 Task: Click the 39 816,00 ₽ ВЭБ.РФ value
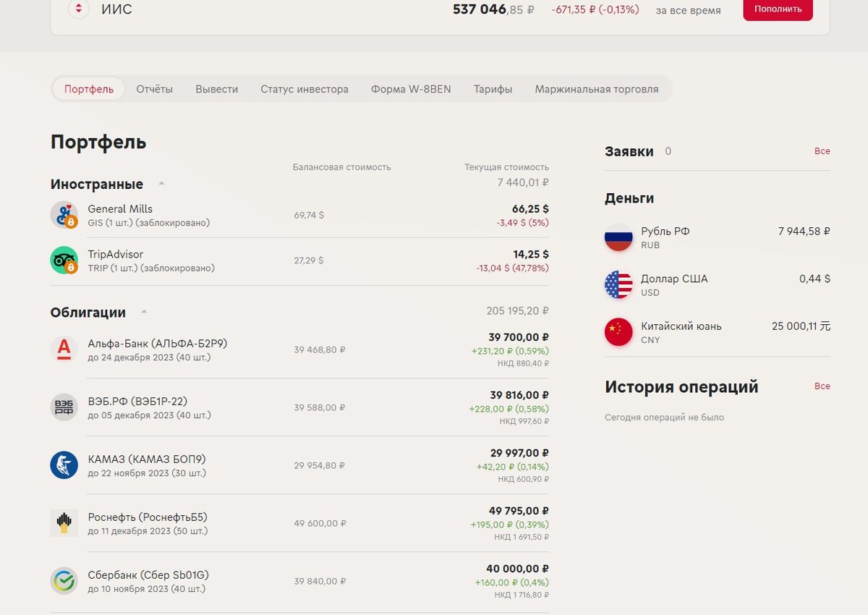coord(519,395)
